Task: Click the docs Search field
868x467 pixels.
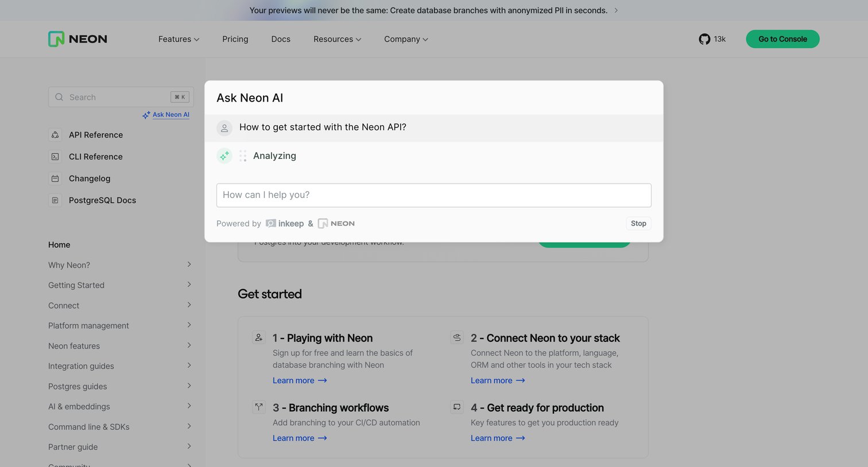Action: tap(121, 97)
